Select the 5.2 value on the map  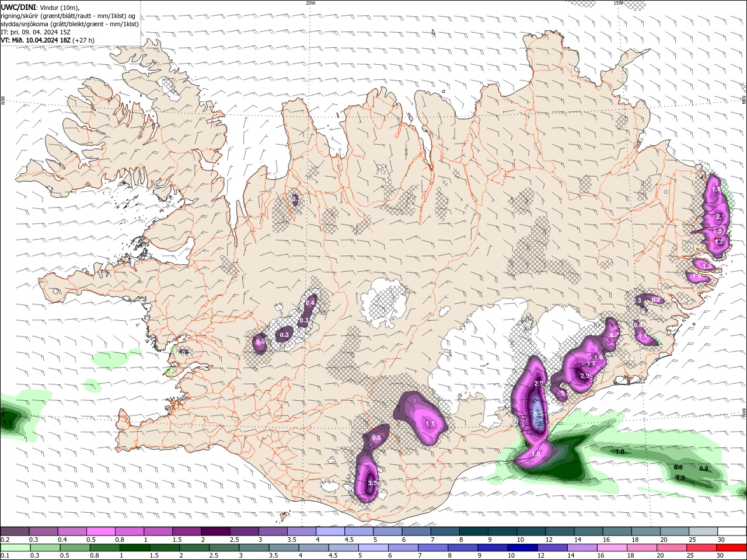click(538, 414)
